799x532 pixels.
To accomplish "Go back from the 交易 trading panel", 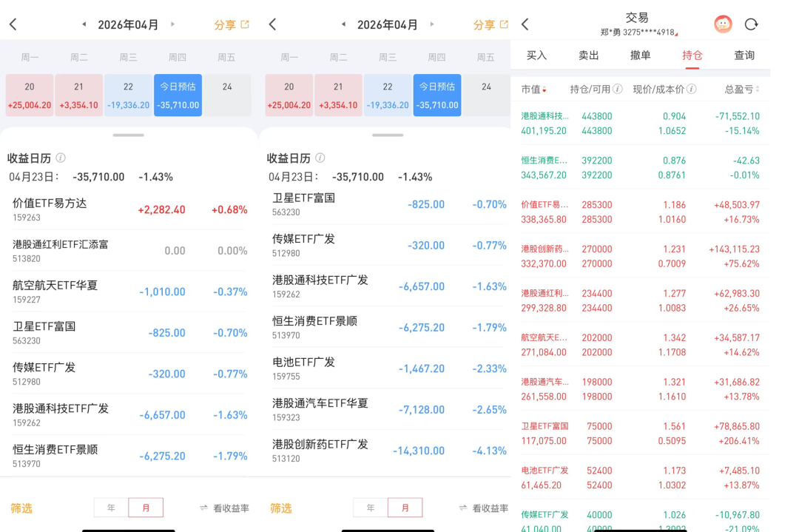I will tap(525, 24).
